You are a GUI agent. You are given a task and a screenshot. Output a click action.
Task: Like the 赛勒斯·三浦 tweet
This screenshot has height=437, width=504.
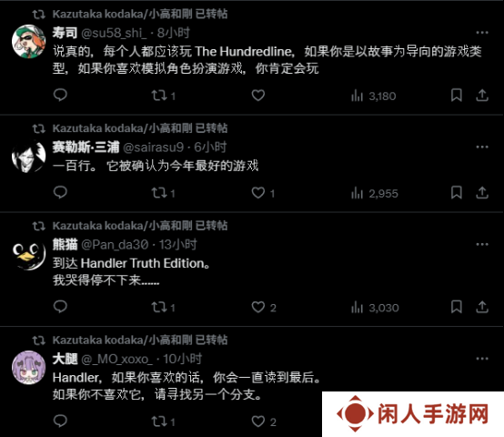click(263, 193)
